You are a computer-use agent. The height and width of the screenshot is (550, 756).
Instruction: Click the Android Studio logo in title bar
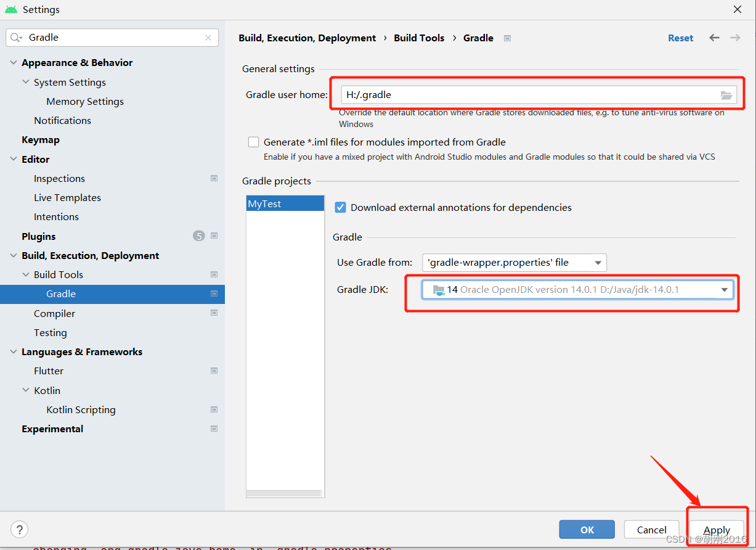pos(11,10)
